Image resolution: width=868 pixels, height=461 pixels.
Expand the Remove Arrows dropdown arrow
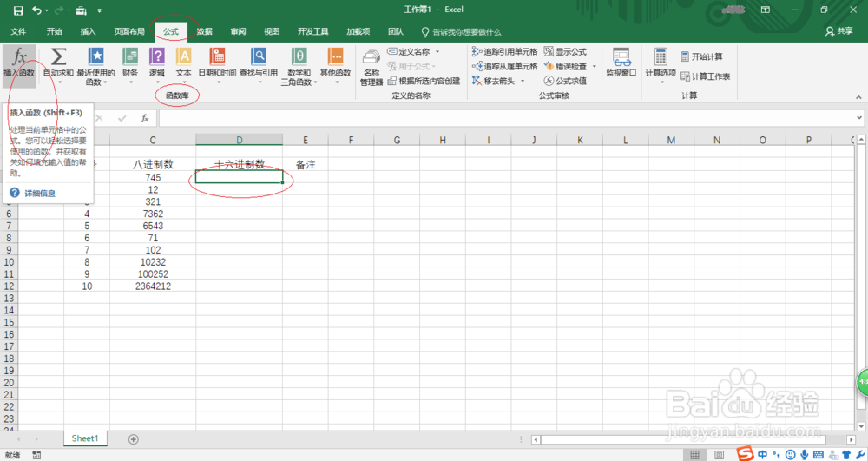point(522,81)
